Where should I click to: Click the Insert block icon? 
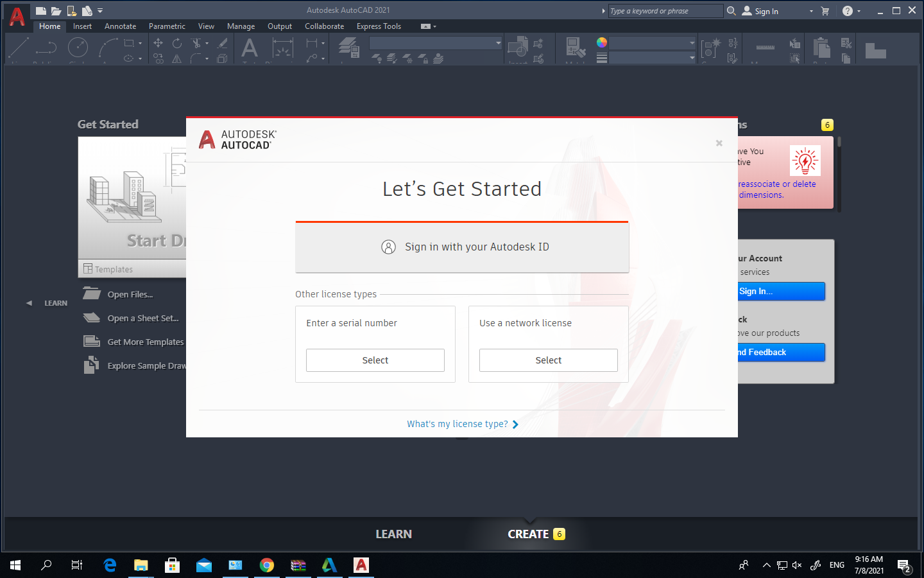(517, 48)
